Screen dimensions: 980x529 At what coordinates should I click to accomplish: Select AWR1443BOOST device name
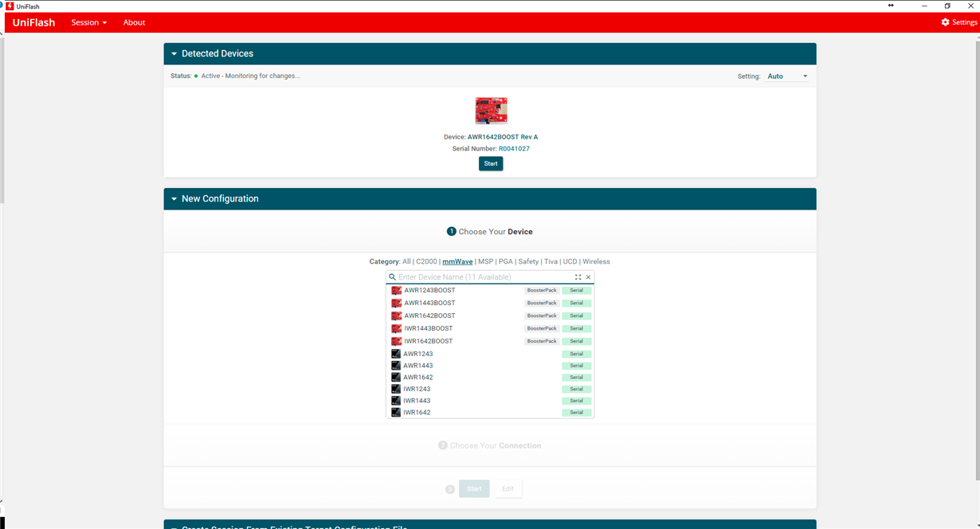(x=429, y=303)
